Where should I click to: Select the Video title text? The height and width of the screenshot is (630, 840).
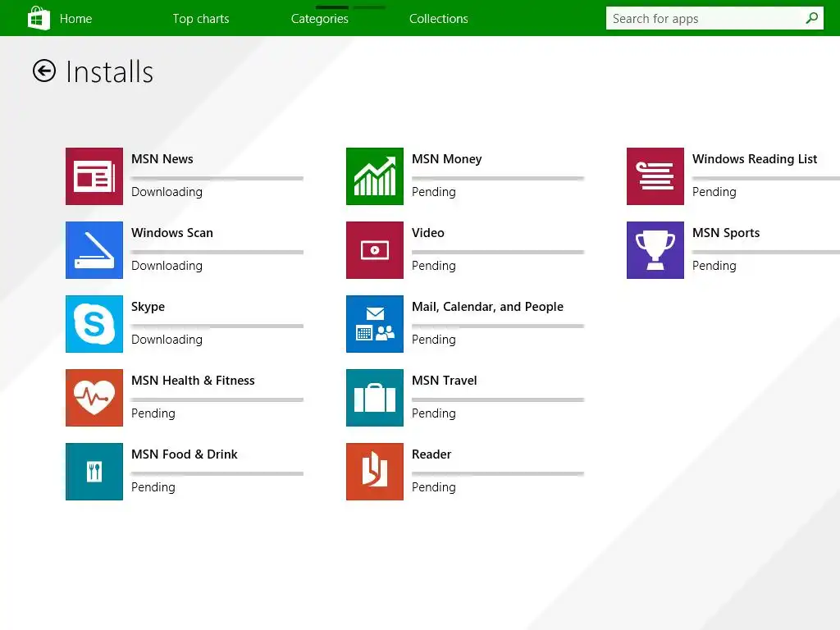coord(428,233)
